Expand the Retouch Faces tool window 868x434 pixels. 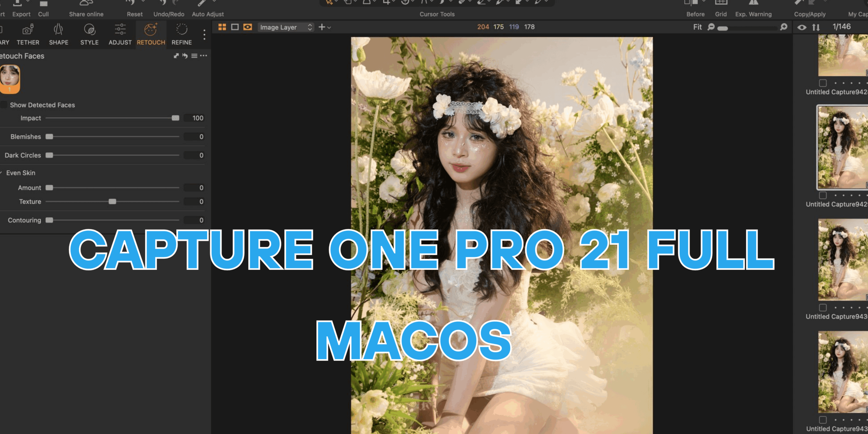176,56
